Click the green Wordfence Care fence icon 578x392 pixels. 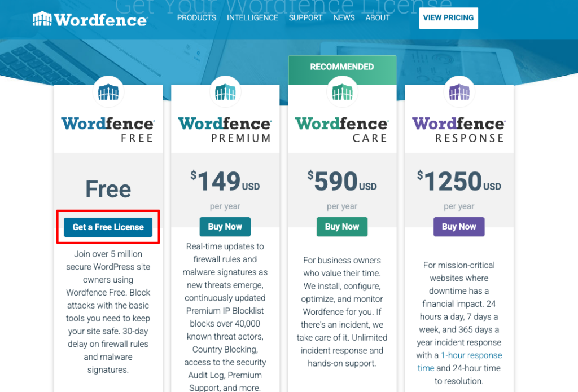[342, 92]
